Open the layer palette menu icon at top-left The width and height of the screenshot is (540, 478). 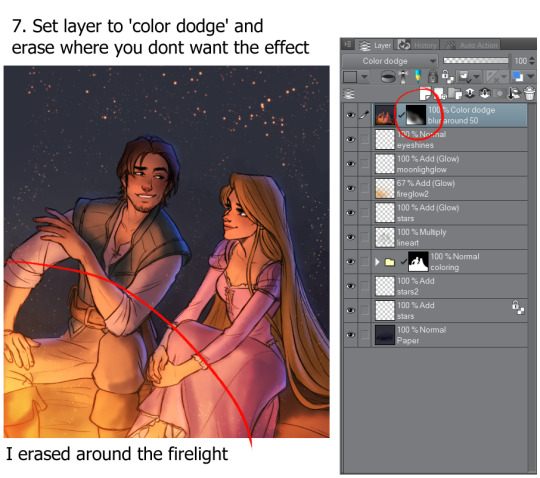click(348, 44)
